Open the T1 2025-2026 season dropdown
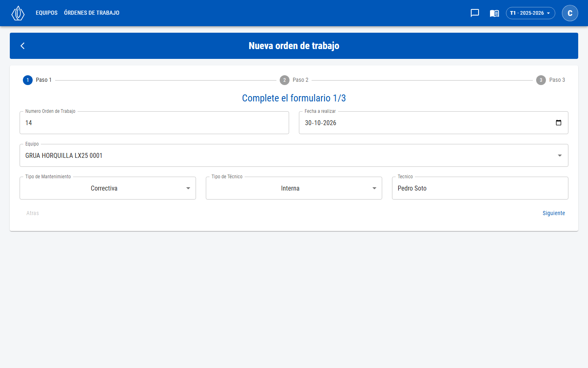Screen dimensions: 588x368 [530, 13]
